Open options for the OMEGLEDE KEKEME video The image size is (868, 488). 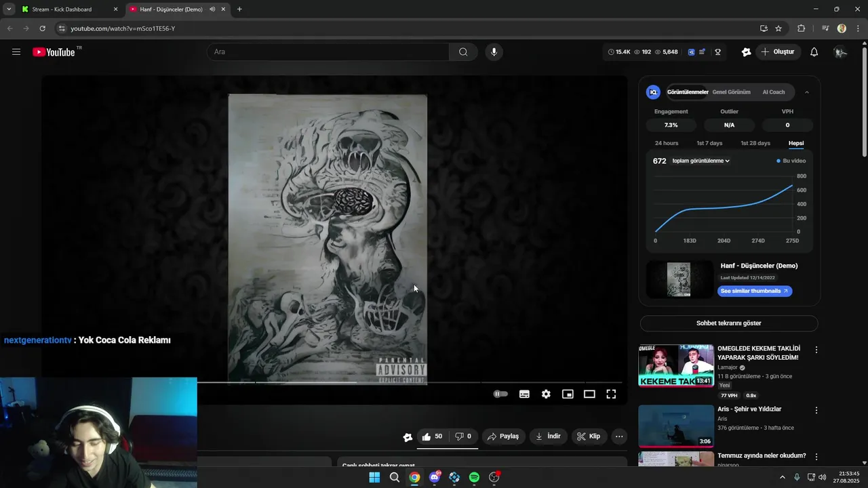816,350
